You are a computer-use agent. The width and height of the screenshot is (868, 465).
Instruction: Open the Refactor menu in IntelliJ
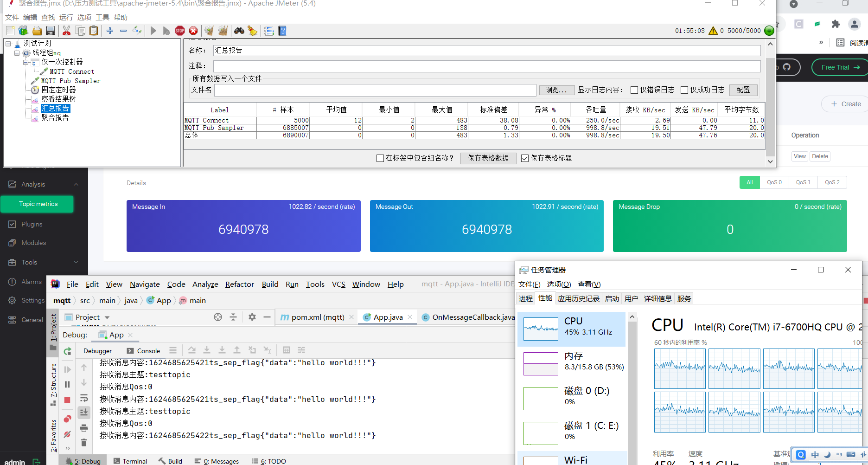tap(240, 284)
